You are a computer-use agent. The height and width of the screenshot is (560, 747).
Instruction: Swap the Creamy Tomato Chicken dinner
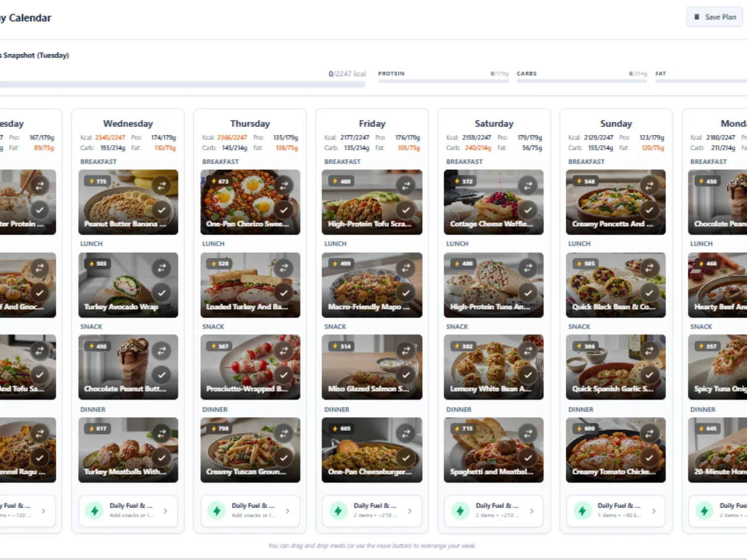[x=649, y=433]
